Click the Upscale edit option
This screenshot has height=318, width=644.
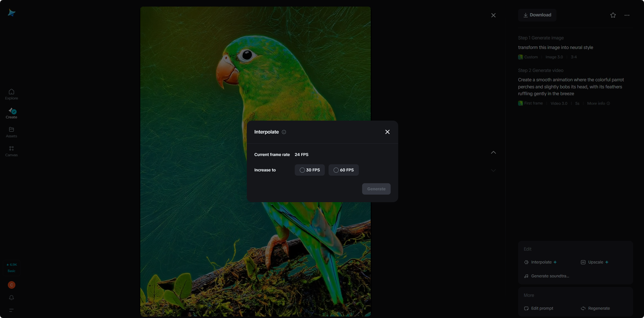(595, 262)
